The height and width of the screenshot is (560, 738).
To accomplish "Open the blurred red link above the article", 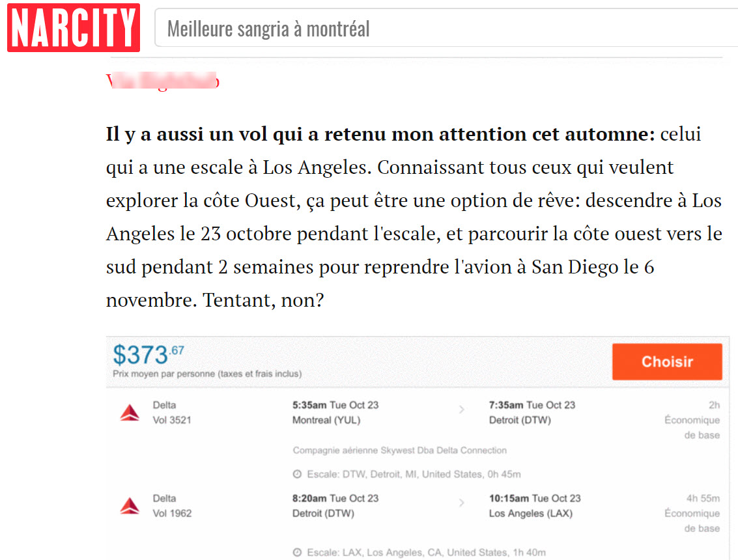I will [x=163, y=81].
